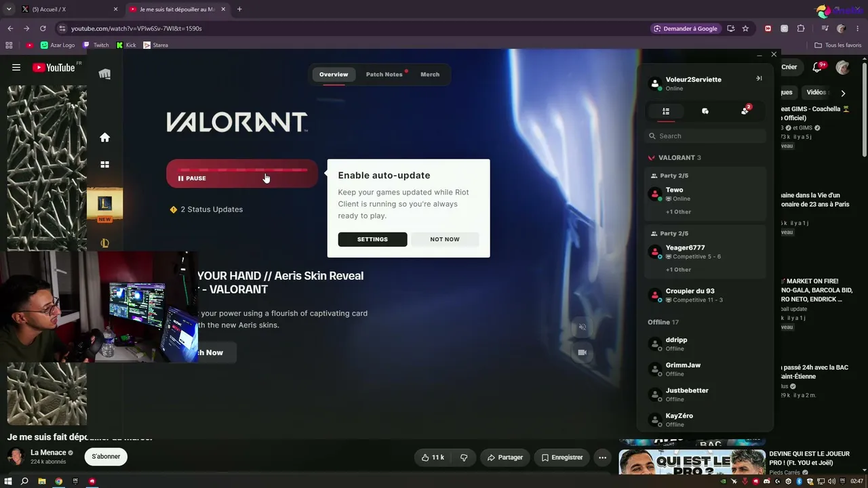Expand the 2 Status Updates notice
Image resolution: width=868 pixels, height=488 pixels.
tap(207, 209)
